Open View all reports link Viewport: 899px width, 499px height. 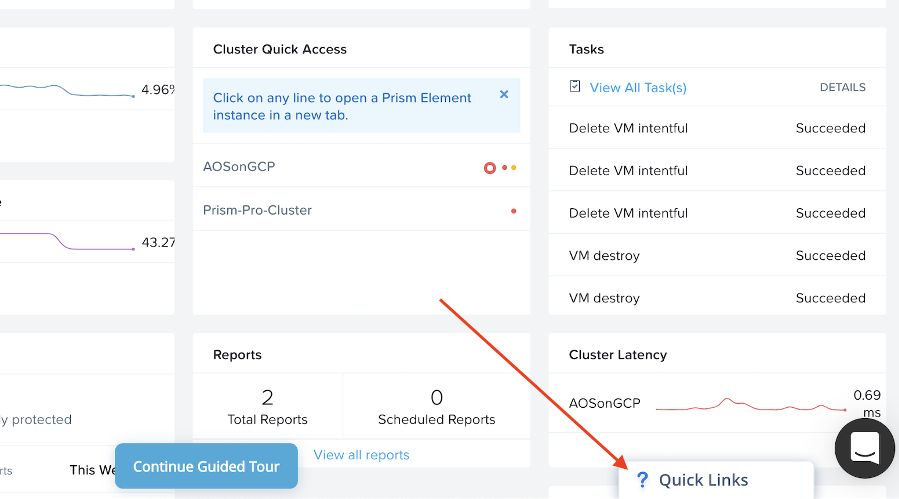coord(361,455)
